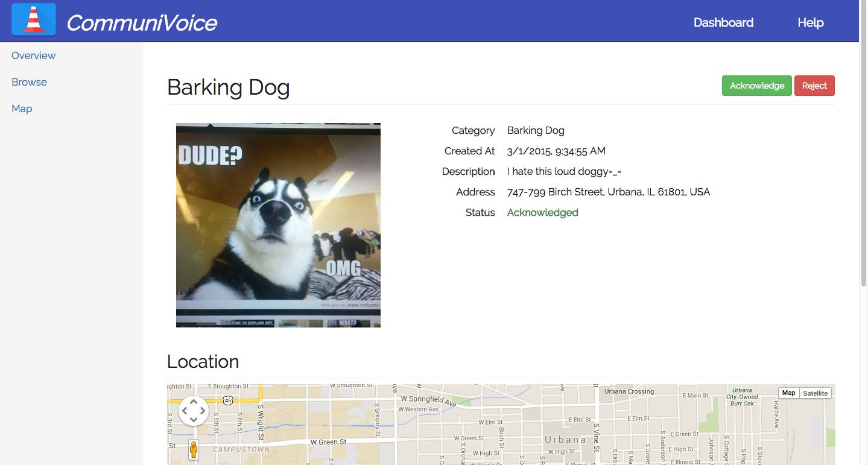Click the address 747-799 Birch Street
The width and height of the screenshot is (868, 465).
click(x=609, y=192)
